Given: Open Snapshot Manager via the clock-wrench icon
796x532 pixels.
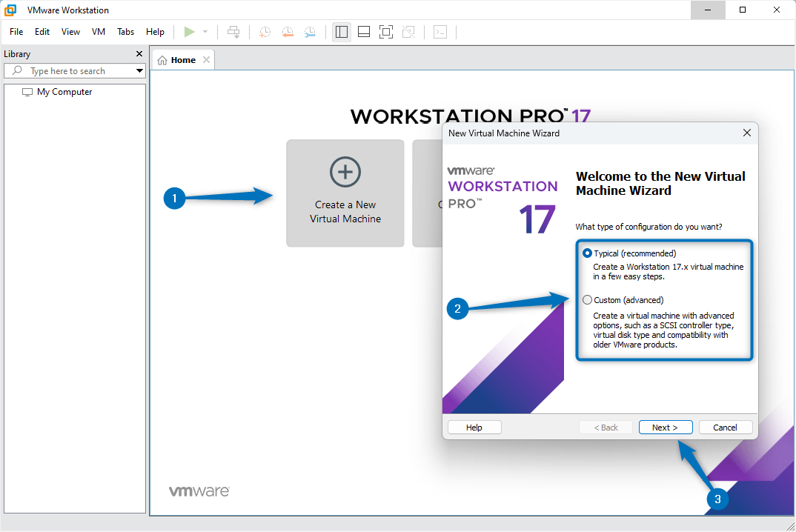Looking at the screenshot, I should pyautogui.click(x=310, y=31).
